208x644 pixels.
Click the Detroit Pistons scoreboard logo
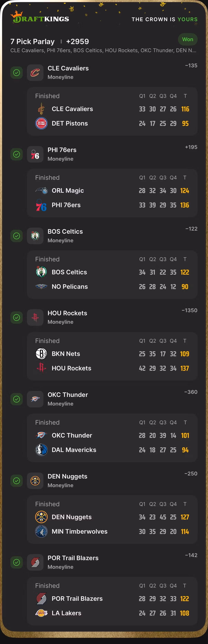point(41,123)
